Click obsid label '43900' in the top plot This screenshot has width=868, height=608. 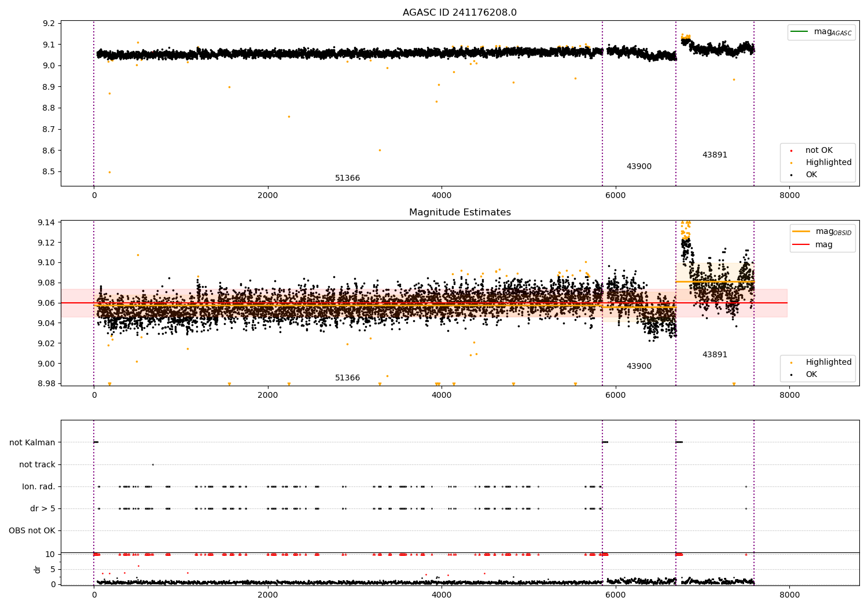pos(639,167)
